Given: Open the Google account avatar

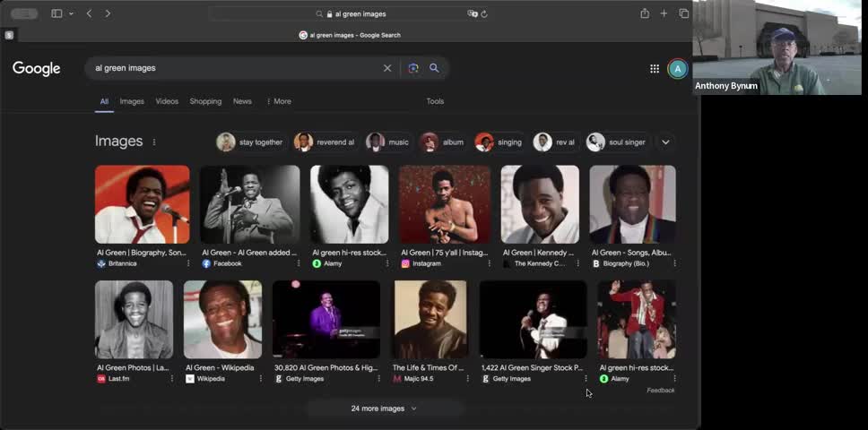Looking at the screenshot, I should pyautogui.click(x=678, y=69).
